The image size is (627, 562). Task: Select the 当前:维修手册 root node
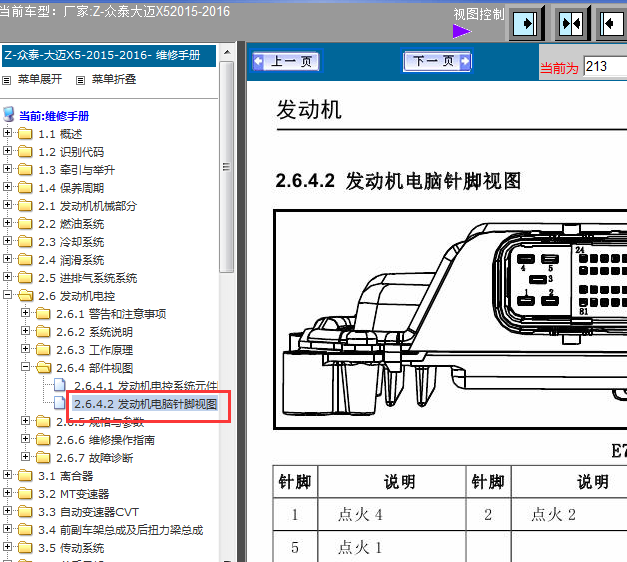[x=54, y=116]
